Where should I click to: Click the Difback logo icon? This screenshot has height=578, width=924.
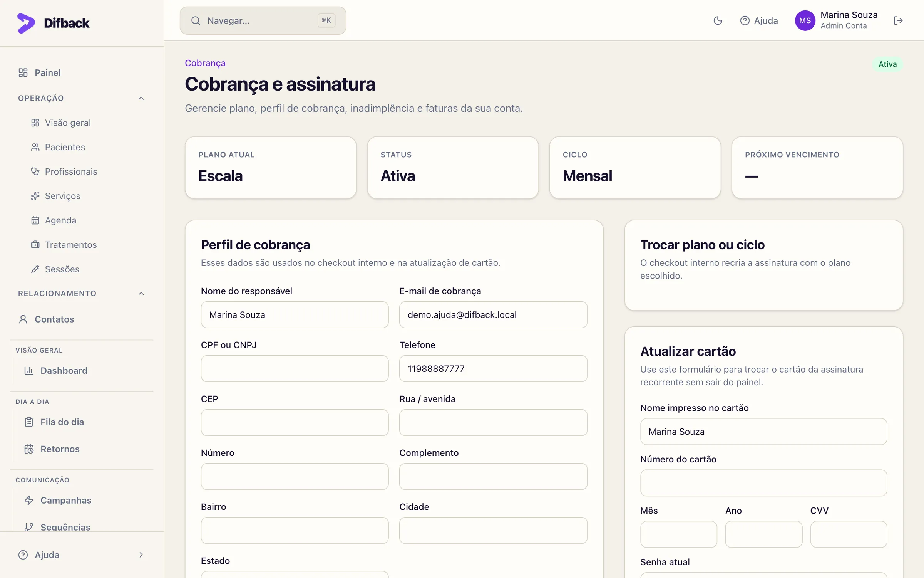point(26,23)
